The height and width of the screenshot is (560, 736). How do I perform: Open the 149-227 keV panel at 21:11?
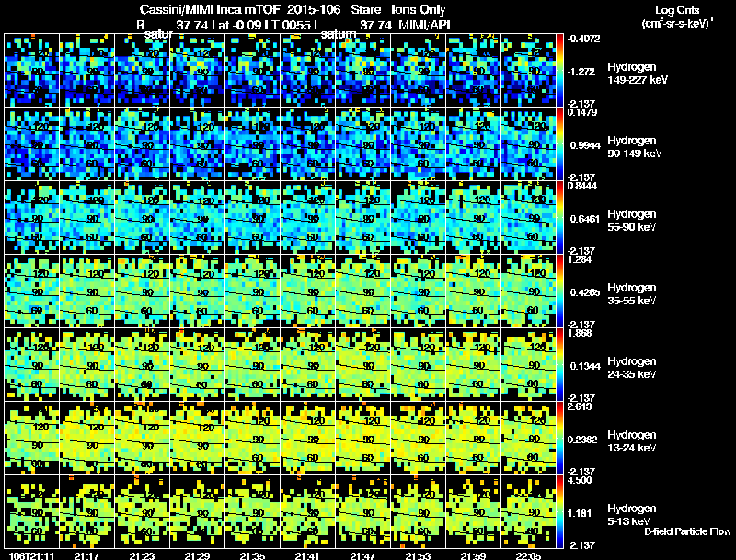click(32, 71)
